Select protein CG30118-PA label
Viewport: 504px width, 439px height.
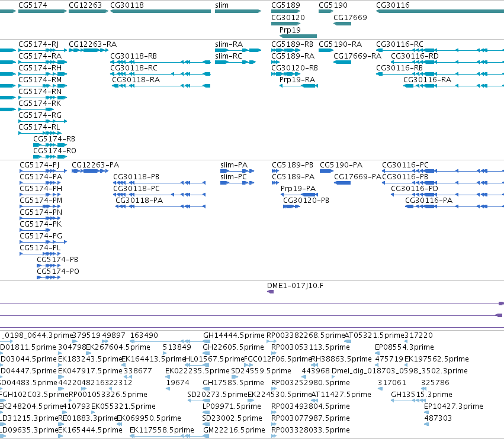click(x=139, y=201)
